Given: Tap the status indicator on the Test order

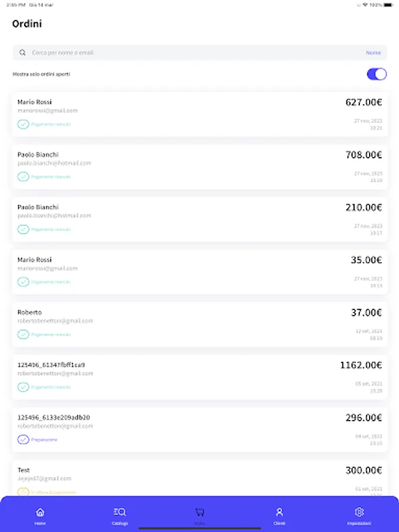Looking at the screenshot, I should tap(24, 492).
